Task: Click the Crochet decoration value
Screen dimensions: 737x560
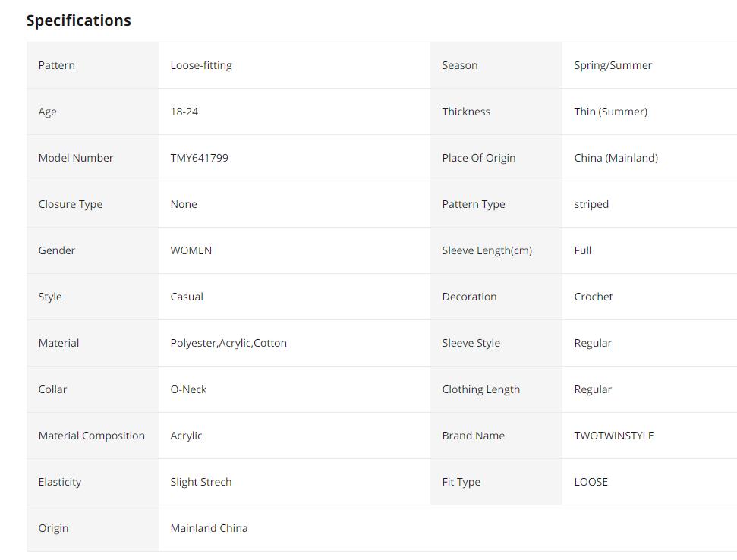Action: coord(593,297)
